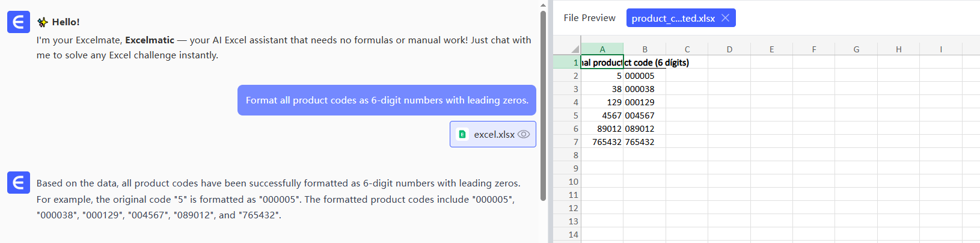Click the Excelmatic avatar beside the response
The height and width of the screenshot is (243, 980).
click(19, 183)
